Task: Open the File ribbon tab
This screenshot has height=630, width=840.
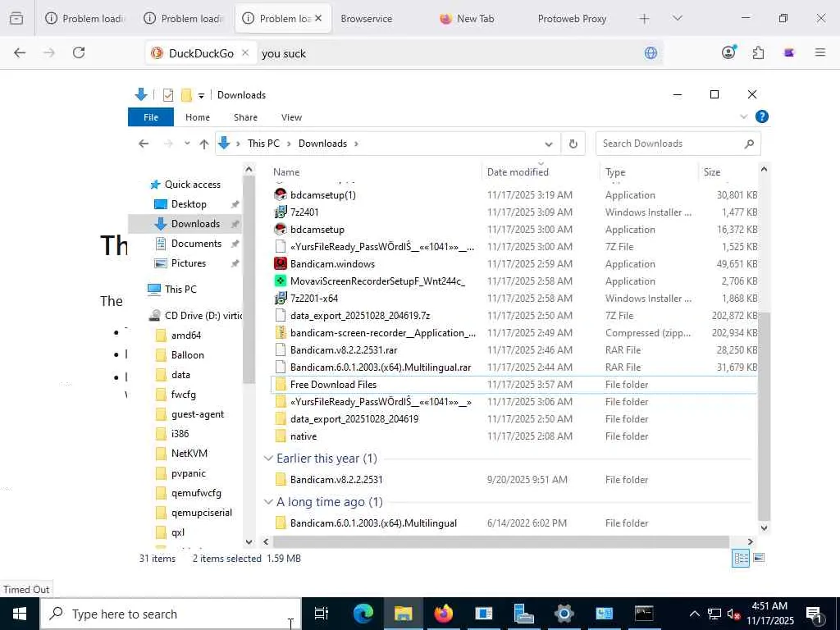Action: (x=151, y=117)
